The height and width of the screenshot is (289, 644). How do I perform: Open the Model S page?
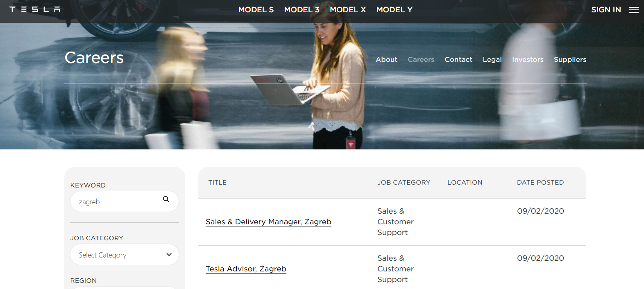click(256, 9)
